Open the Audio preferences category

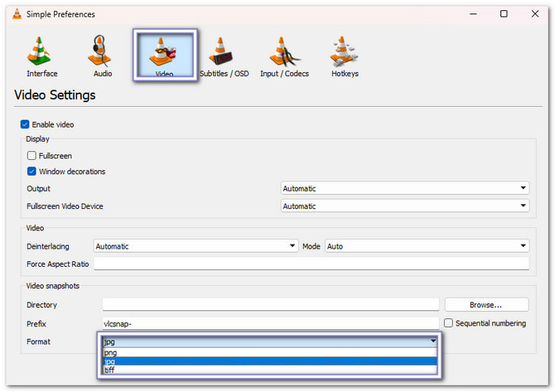(102, 56)
